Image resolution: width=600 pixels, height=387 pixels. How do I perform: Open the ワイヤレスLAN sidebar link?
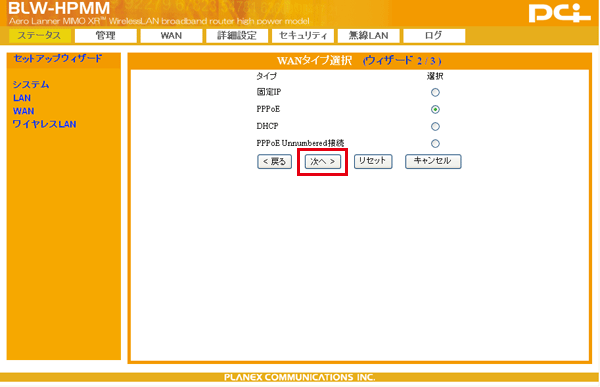tap(44, 124)
